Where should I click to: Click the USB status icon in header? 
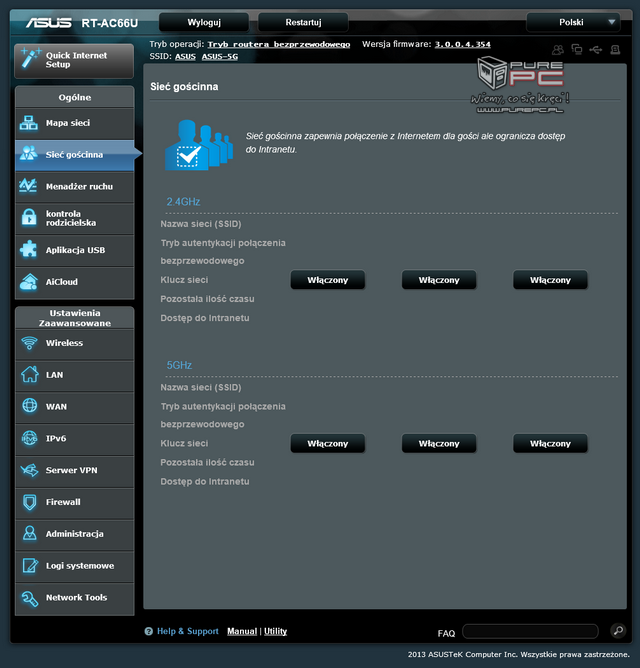click(596, 50)
